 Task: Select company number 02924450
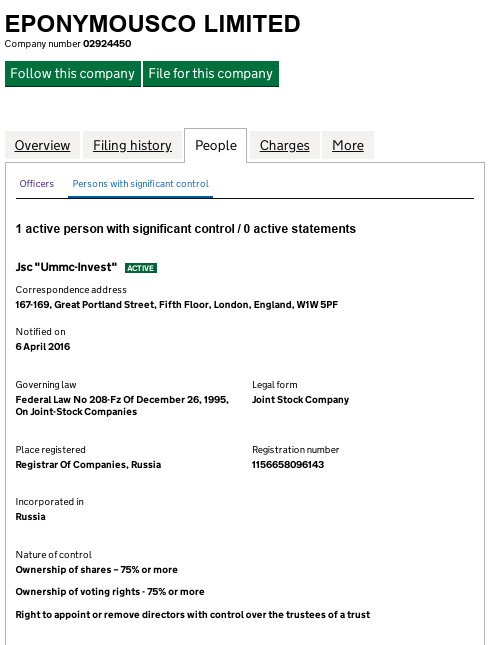[107, 44]
